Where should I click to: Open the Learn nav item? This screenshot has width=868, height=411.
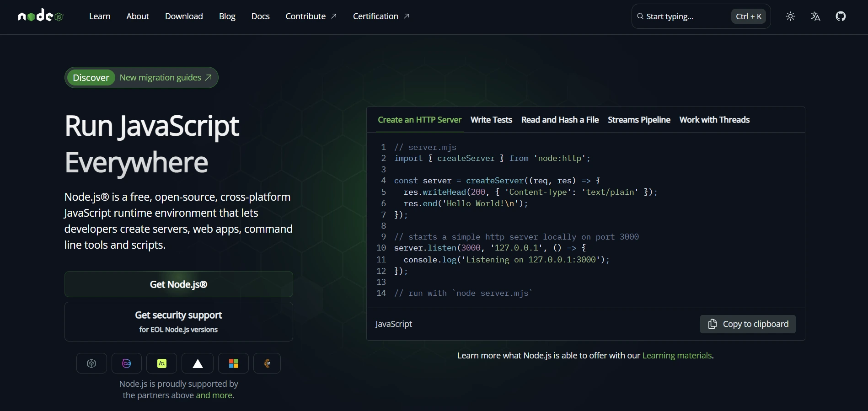click(100, 16)
